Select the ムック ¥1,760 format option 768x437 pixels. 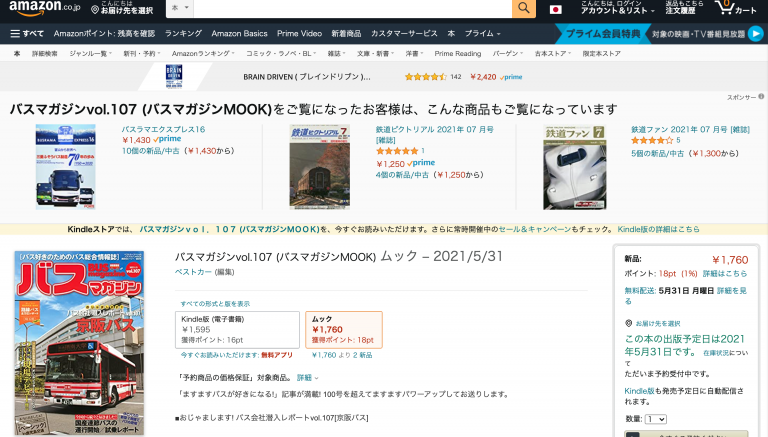344,330
